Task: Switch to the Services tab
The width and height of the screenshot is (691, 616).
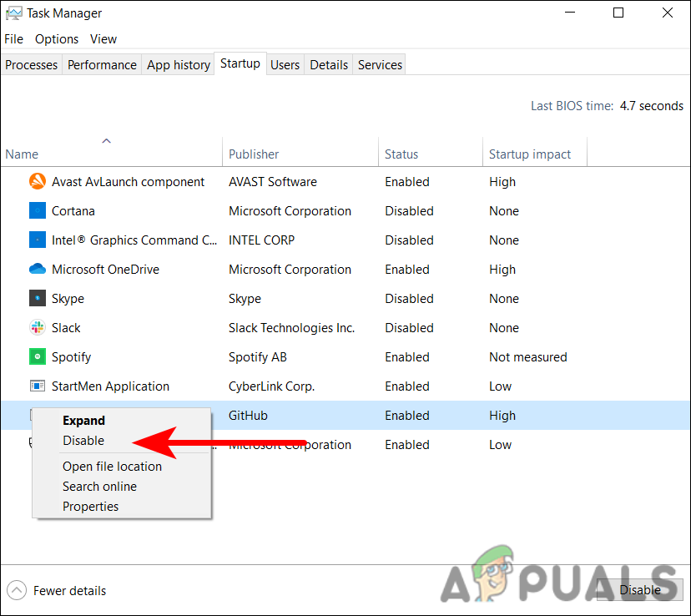Action: point(380,65)
